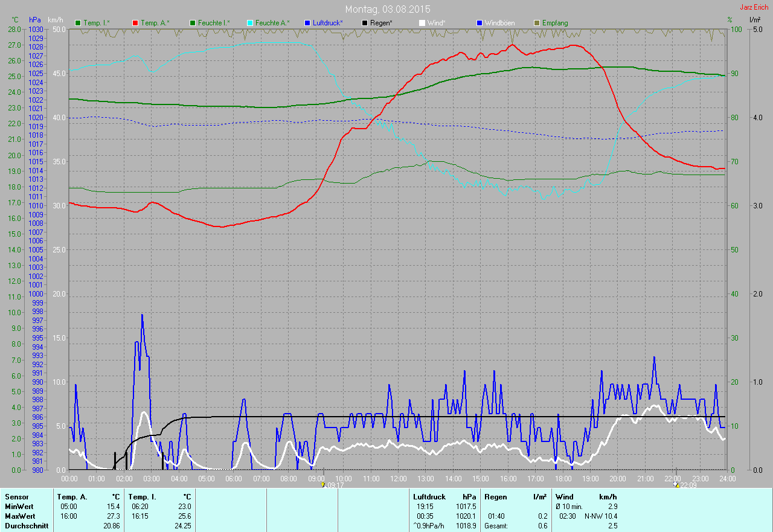Click the 01:40 time in Regen column
This screenshot has width=773, height=532.
[496, 516]
